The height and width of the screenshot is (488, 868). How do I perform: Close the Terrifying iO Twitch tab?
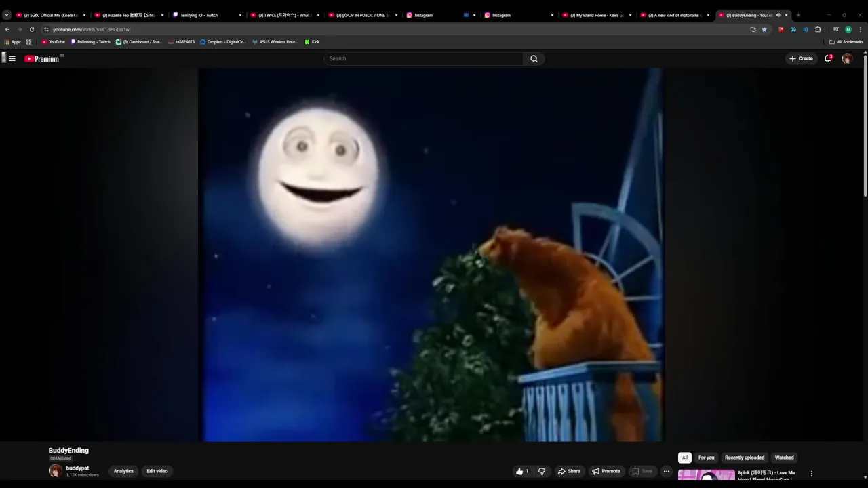coord(240,15)
